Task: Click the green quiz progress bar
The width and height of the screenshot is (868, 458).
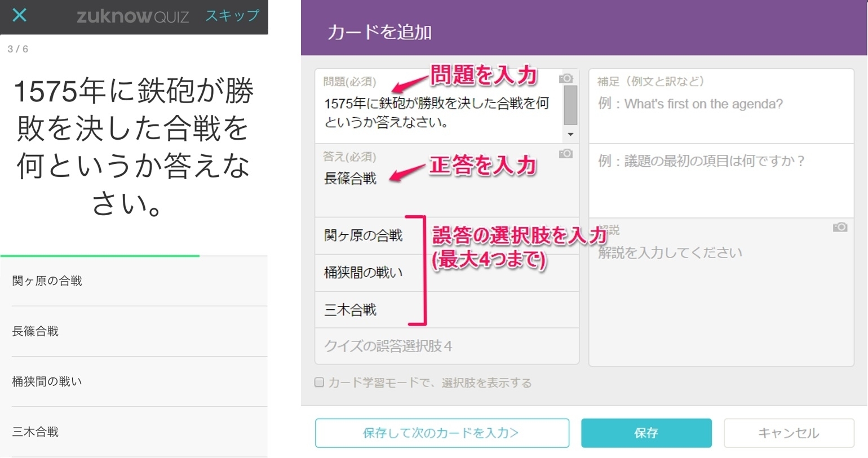Action: 100,256
